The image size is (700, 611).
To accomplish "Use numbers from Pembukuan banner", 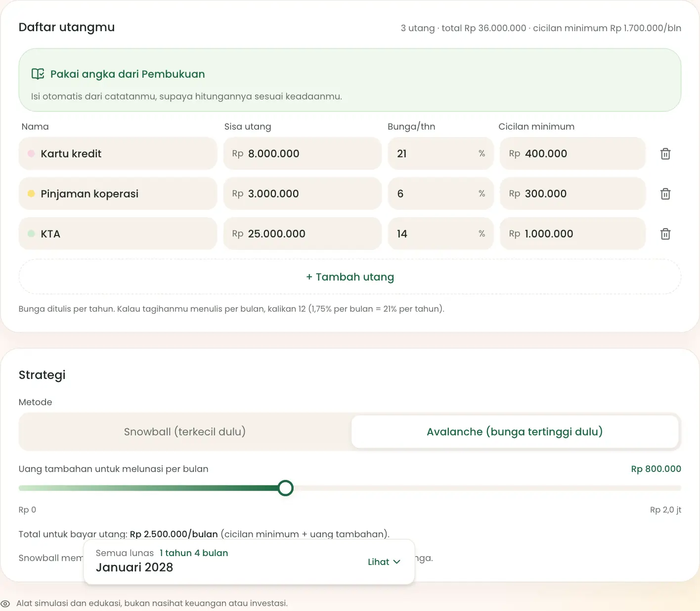I will click(x=350, y=80).
